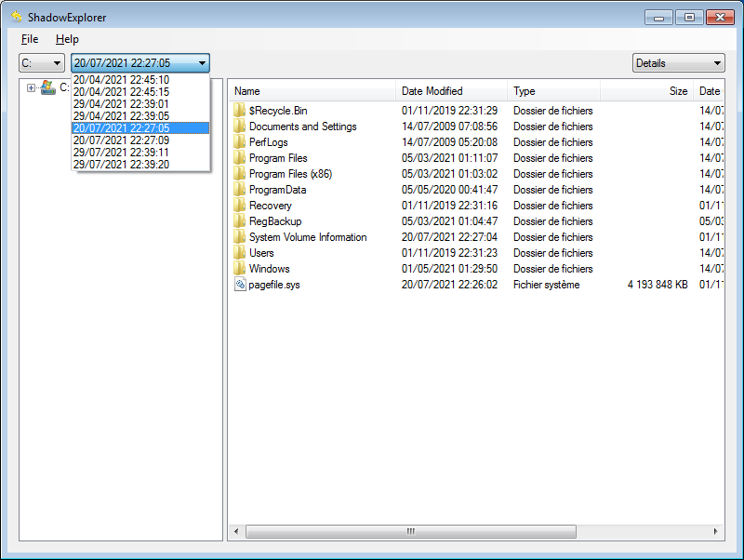Click the scroll right arrow
The image size is (744, 560).
coord(715,531)
